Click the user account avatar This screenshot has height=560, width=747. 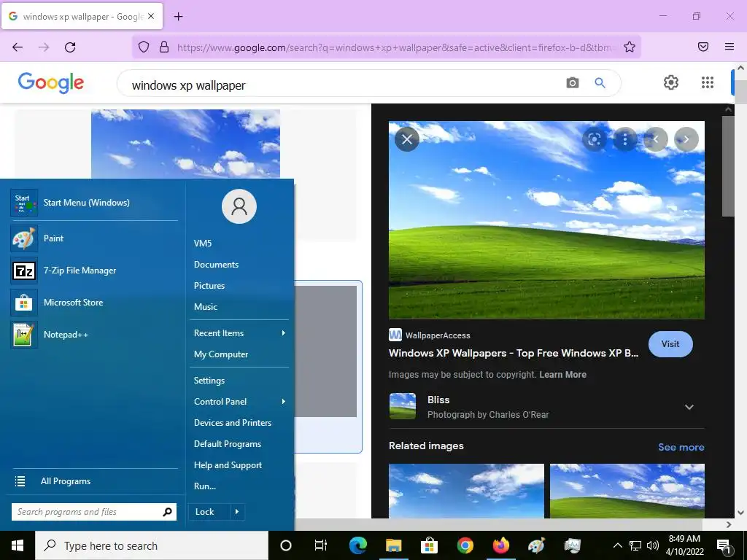pyautogui.click(x=239, y=206)
